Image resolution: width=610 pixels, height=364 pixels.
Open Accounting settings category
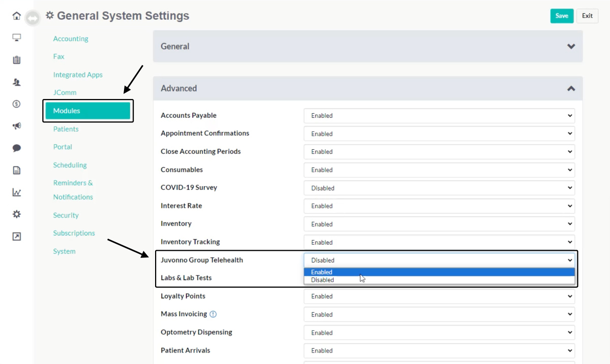pos(71,39)
